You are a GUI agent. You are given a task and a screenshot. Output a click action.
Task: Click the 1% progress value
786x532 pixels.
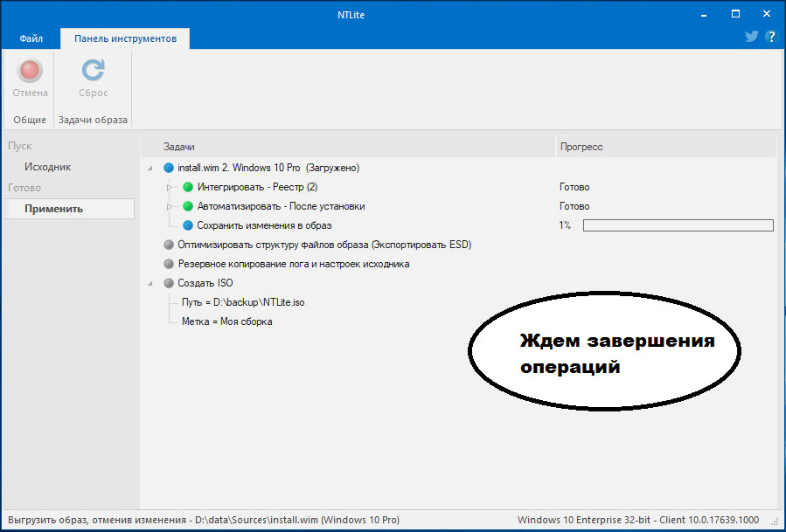[x=565, y=225]
